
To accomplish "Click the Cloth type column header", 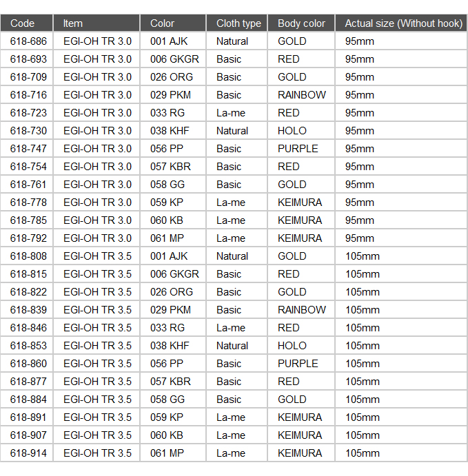I will click(x=237, y=23).
